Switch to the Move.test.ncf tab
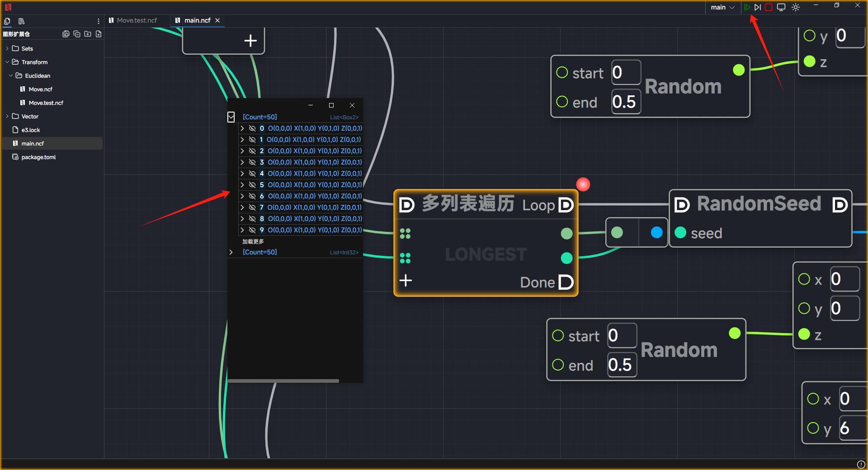This screenshot has width=868, height=470. pos(137,20)
